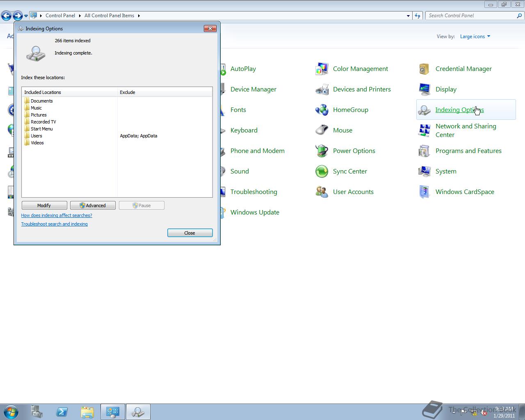525x420 pixels.
Task: Open the Windows CardSpace icon
Action: [425, 192]
